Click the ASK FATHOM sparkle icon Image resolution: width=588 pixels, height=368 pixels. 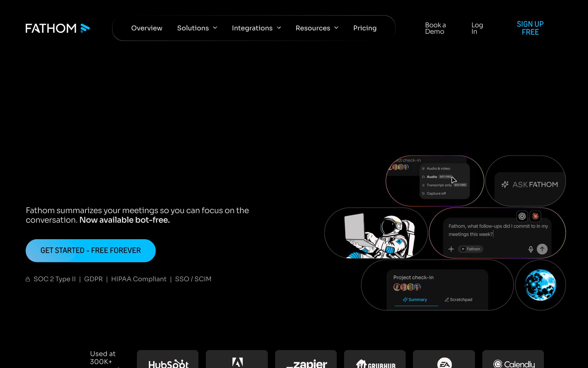pyautogui.click(x=505, y=184)
